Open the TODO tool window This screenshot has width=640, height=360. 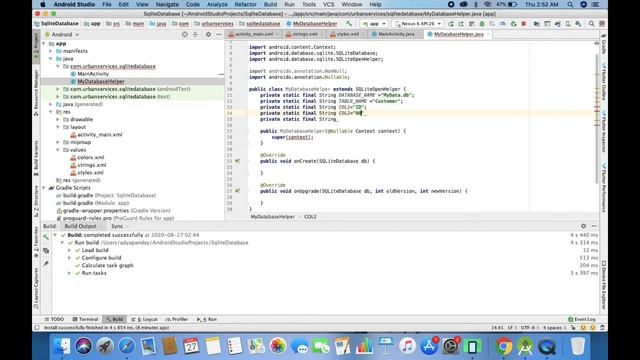pyautogui.click(x=55, y=319)
